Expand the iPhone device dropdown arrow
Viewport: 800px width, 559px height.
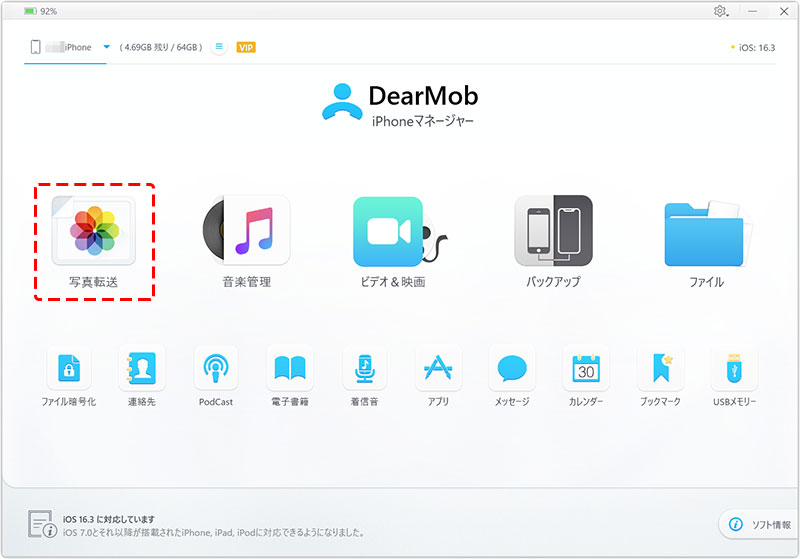pyautogui.click(x=107, y=47)
